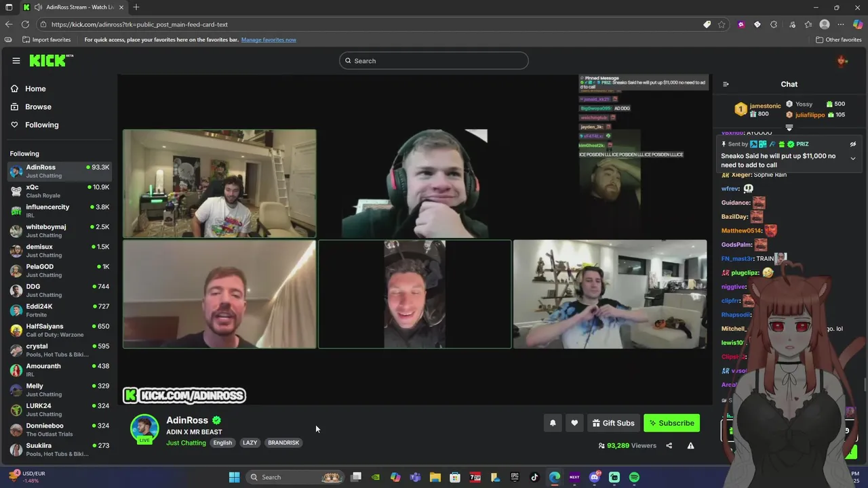868x488 pixels.
Task: Collapse the chat panel
Action: (x=726, y=84)
